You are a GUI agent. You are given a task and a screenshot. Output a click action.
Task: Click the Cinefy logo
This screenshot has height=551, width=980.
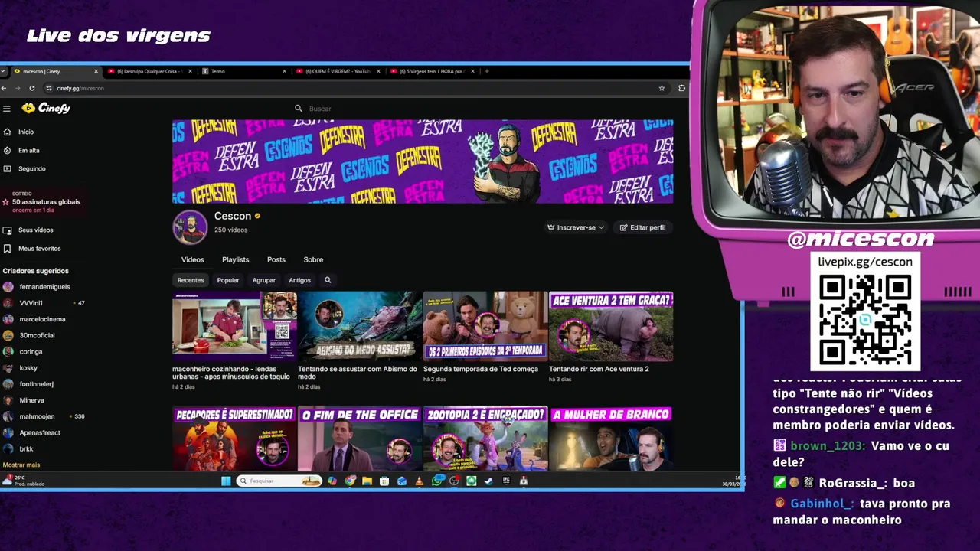pyautogui.click(x=46, y=108)
